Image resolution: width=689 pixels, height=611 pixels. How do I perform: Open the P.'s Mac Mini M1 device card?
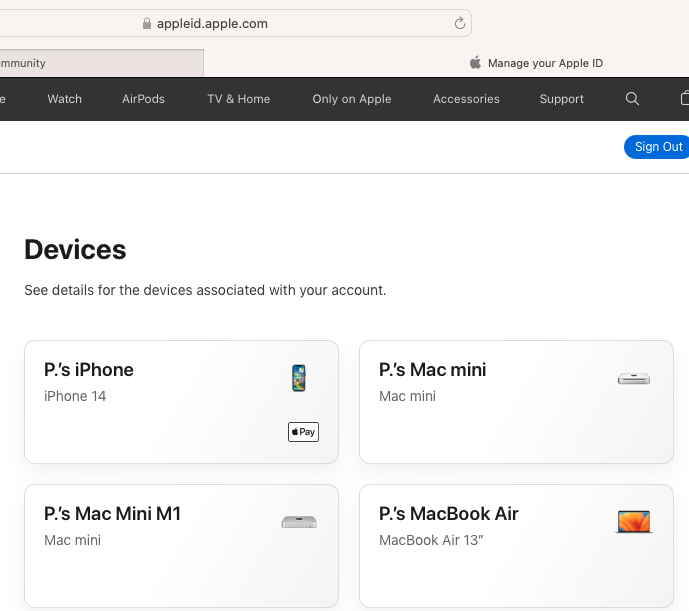[x=181, y=546]
